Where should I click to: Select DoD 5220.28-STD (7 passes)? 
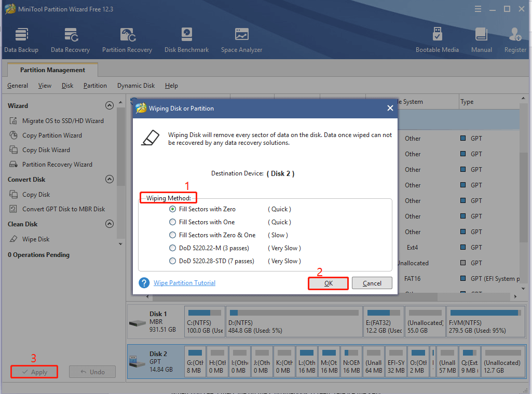pyautogui.click(x=173, y=261)
